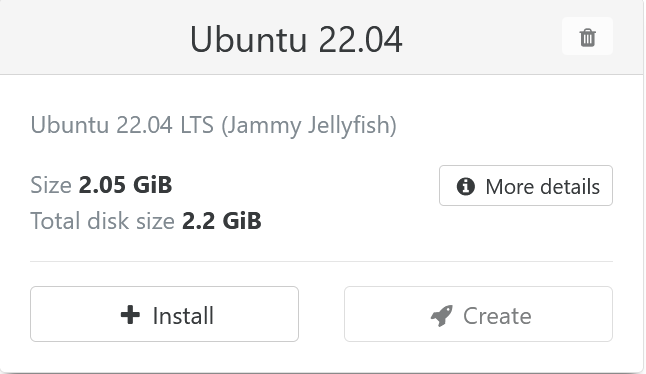
Task: Click the gray Size label
Action: click(x=51, y=185)
